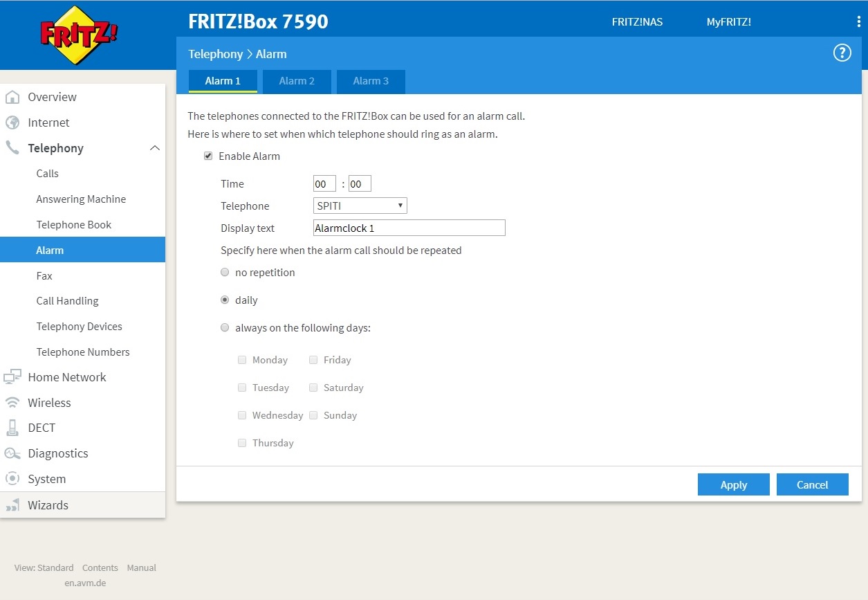Click the Display text input field
868x600 pixels.
coord(409,228)
